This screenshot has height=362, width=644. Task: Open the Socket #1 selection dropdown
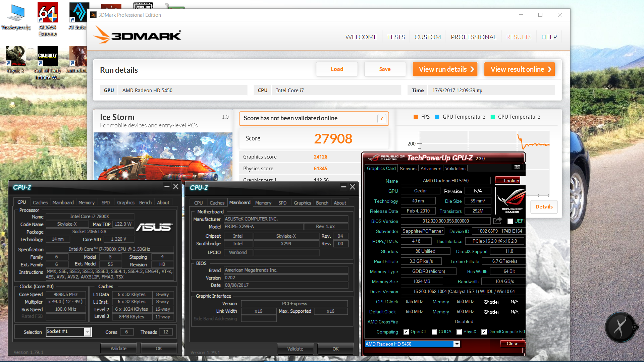(x=87, y=332)
